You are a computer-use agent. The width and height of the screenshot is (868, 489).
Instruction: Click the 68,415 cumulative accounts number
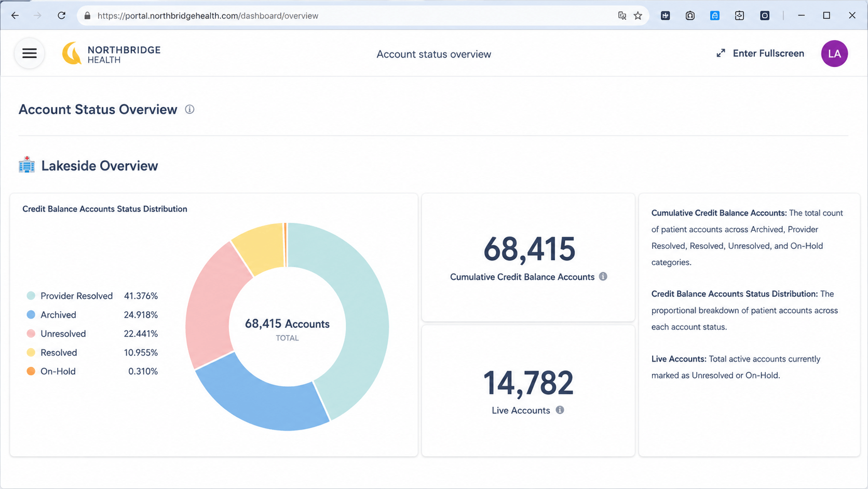[529, 249]
